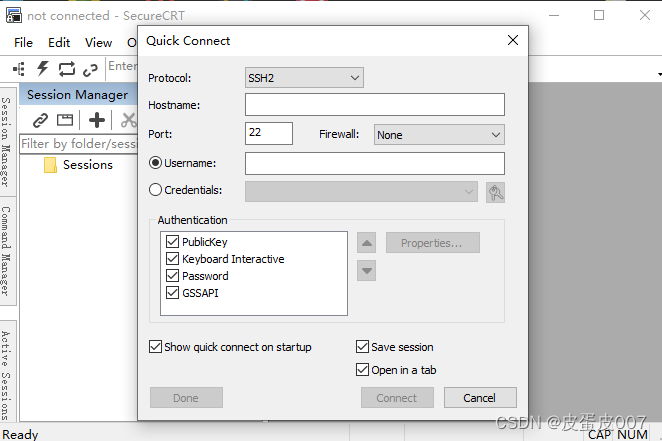
Task: Close the Quick Connect dialog
Action: 513,40
